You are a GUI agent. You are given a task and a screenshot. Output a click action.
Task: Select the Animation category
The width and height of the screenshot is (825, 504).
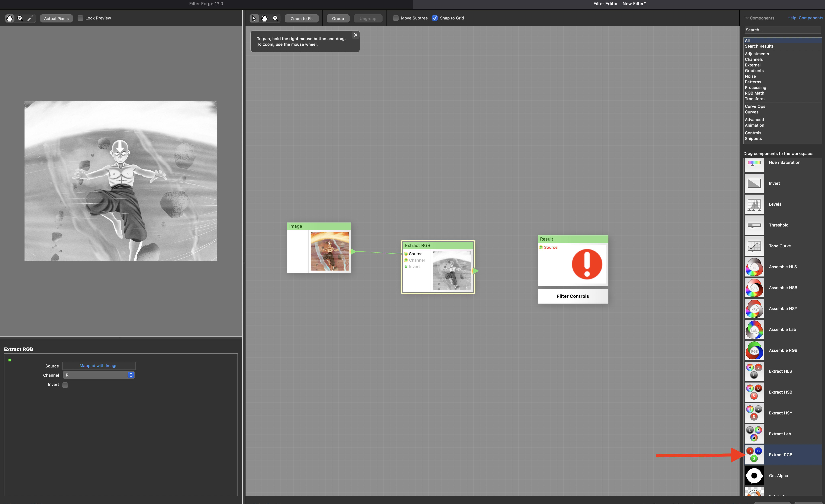point(782,125)
